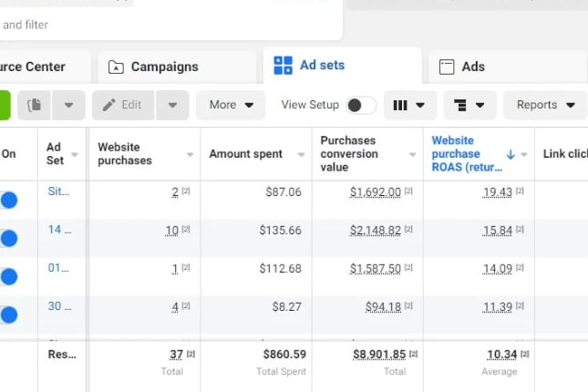
Task: Open the ad set link starting with 14
Action: (x=54, y=229)
